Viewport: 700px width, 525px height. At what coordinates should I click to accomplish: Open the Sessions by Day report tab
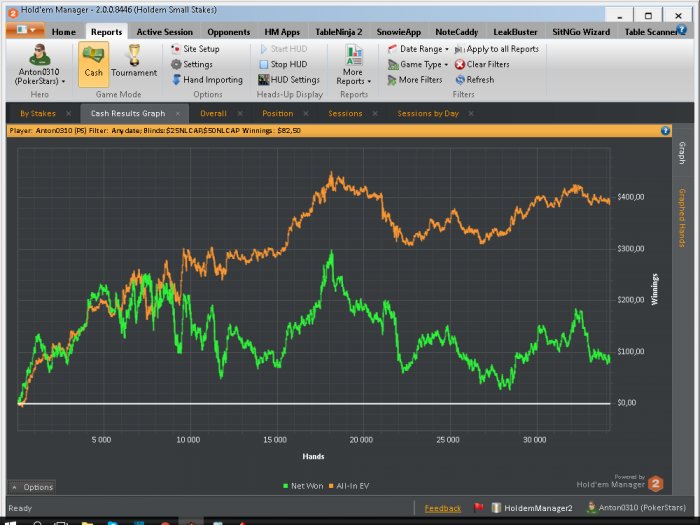point(428,113)
